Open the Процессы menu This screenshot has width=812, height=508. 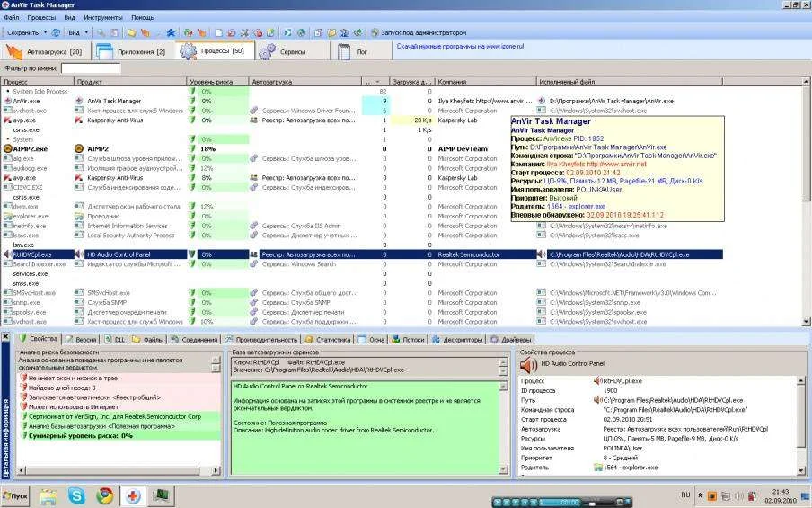(41, 18)
